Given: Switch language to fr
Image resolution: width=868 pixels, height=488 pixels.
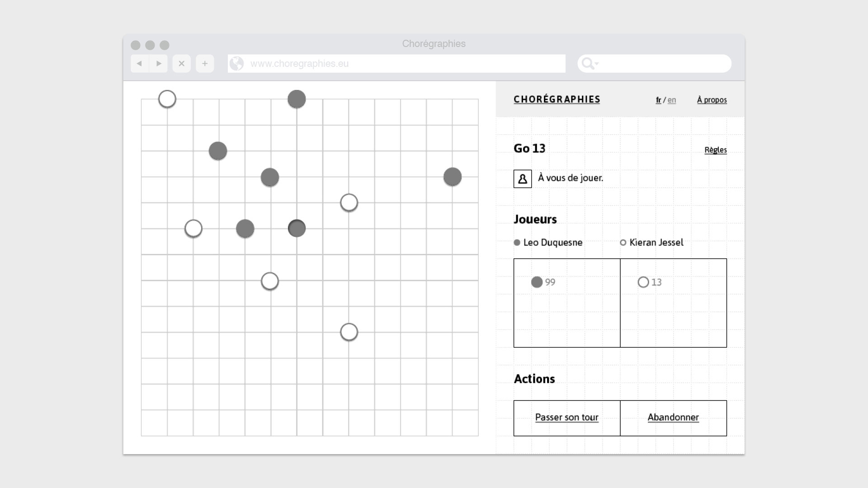Looking at the screenshot, I should [x=659, y=100].
